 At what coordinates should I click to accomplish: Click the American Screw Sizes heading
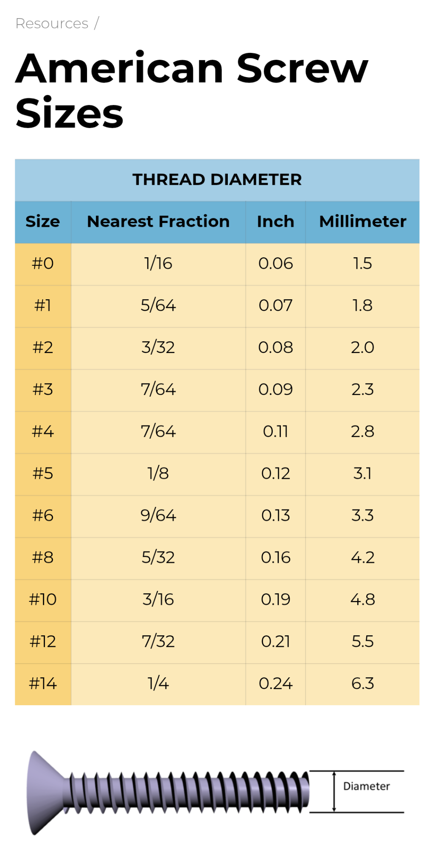pos(192,90)
